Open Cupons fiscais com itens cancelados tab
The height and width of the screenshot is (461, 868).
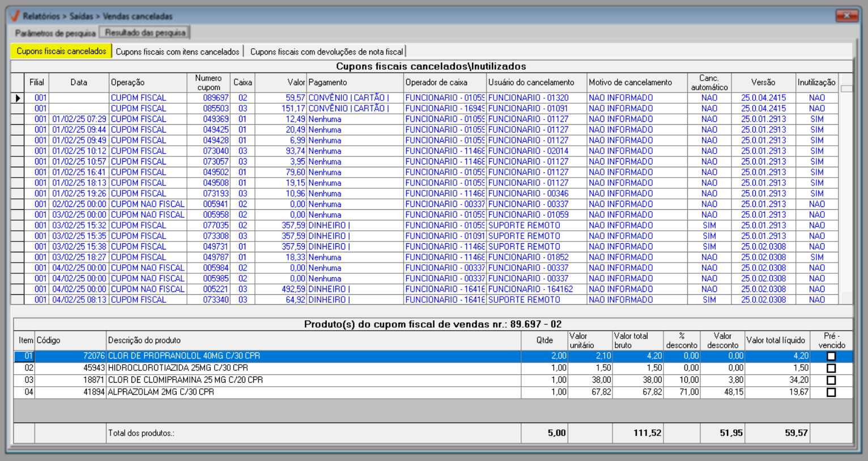tap(177, 52)
